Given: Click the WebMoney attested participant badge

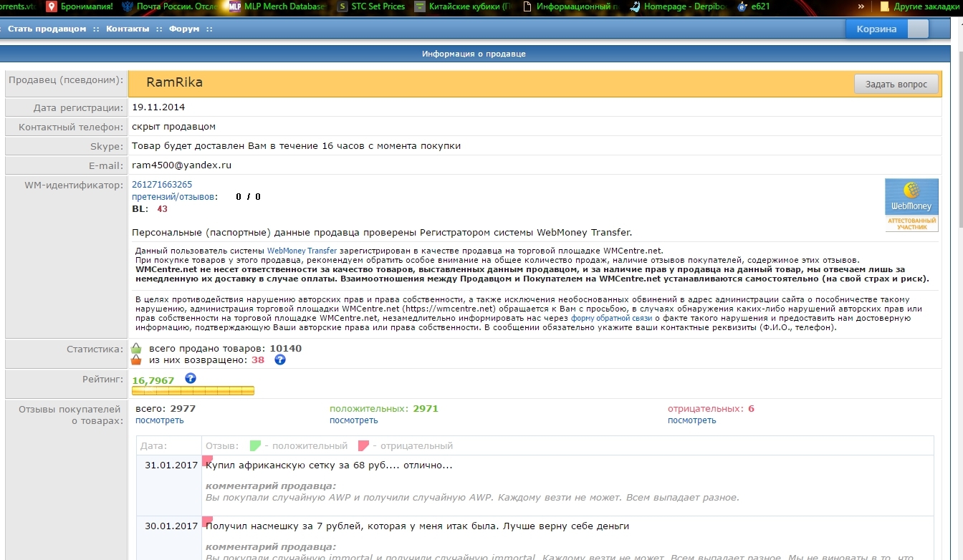Looking at the screenshot, I should (x=911, y=205).
